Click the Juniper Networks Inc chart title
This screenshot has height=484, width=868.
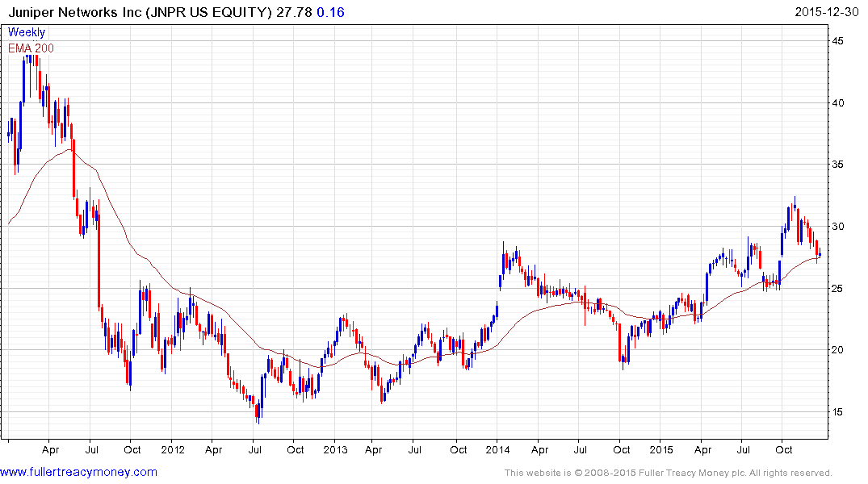click(140, 12)
